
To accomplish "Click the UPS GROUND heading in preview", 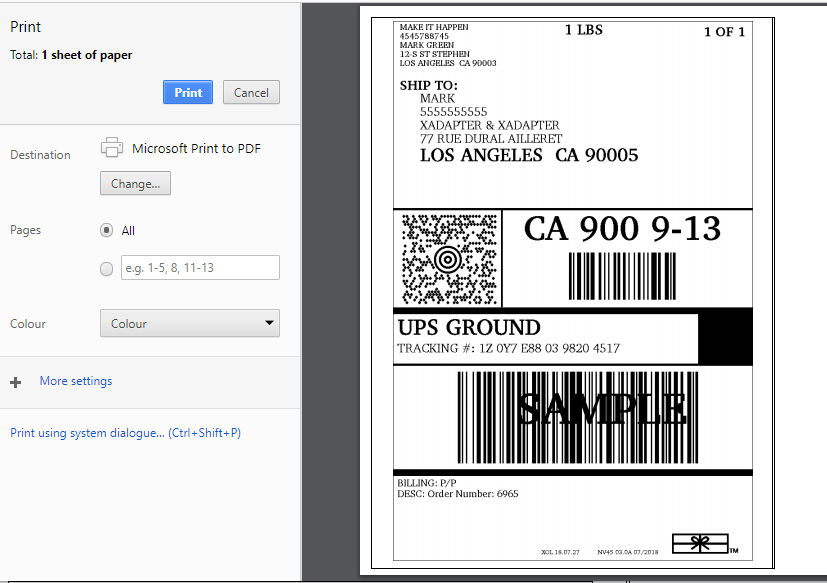I will point(469,327).
